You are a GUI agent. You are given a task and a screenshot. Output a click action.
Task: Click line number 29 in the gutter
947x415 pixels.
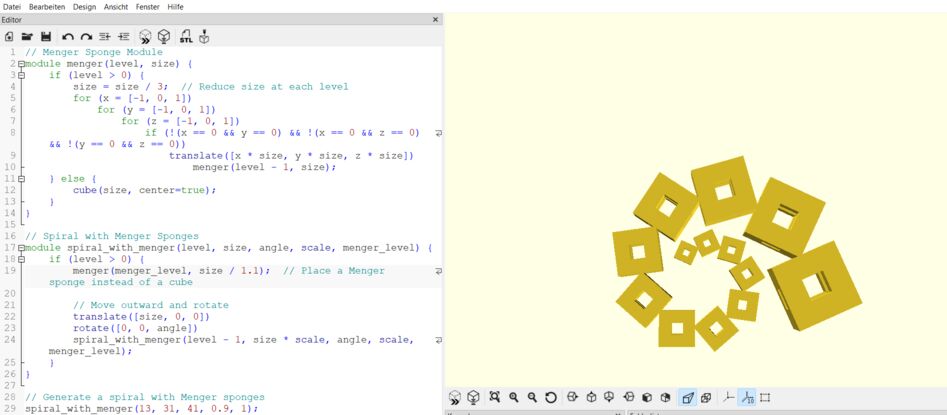(11, 409)
